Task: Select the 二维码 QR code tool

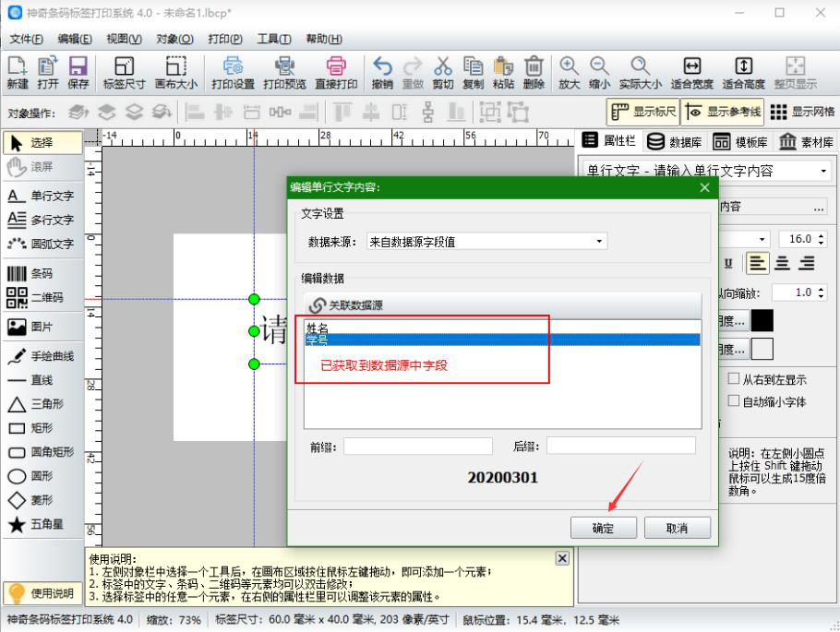Action: pyautogui.click(x=42, y=296)
